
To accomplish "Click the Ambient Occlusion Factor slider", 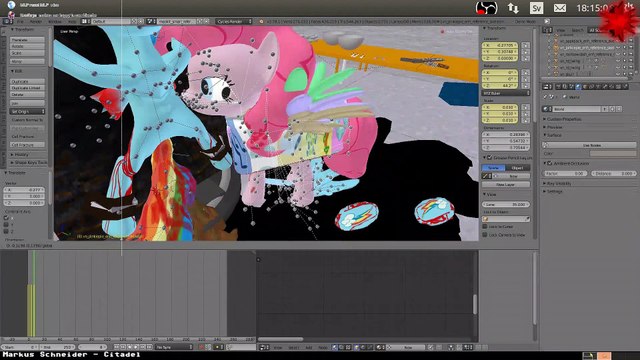I will (565, 173).
